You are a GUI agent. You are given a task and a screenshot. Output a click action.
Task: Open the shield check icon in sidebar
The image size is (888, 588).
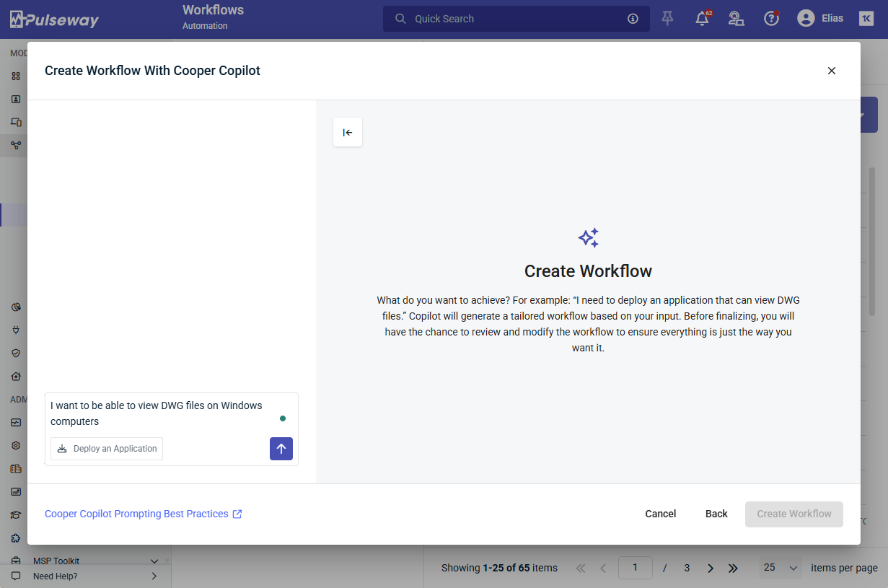point(16,353)
